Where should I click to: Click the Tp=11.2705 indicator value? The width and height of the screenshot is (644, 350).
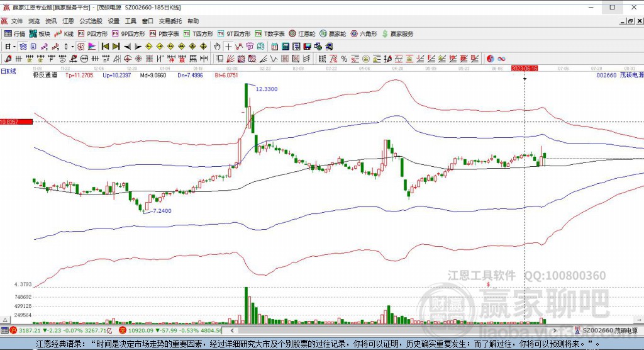79,76
